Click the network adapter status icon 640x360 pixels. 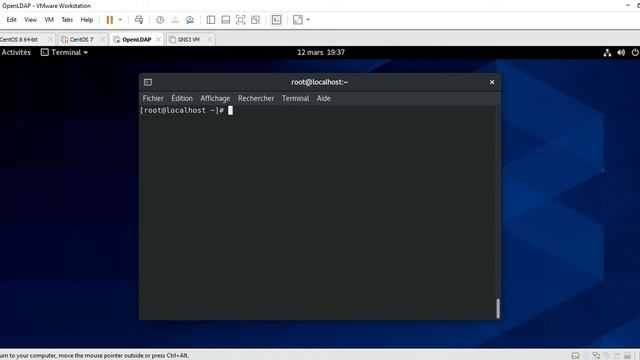click(x=596, y=356)
